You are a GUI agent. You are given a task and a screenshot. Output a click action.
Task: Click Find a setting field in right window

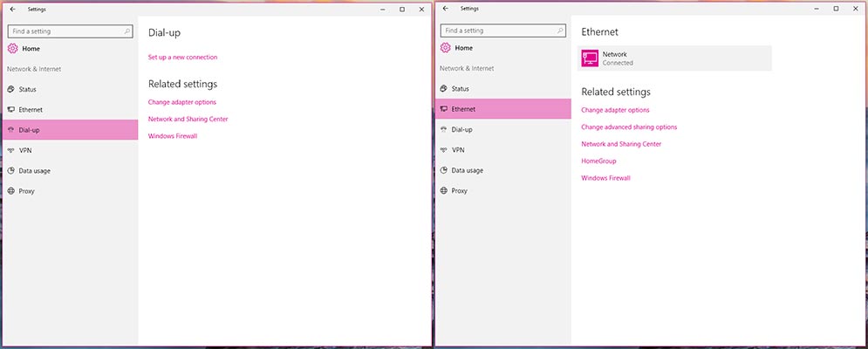click(503, 31)
